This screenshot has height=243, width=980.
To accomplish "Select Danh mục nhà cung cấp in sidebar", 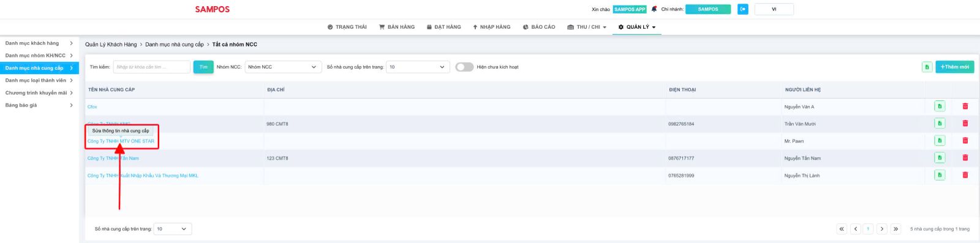I will pos(39,68).
